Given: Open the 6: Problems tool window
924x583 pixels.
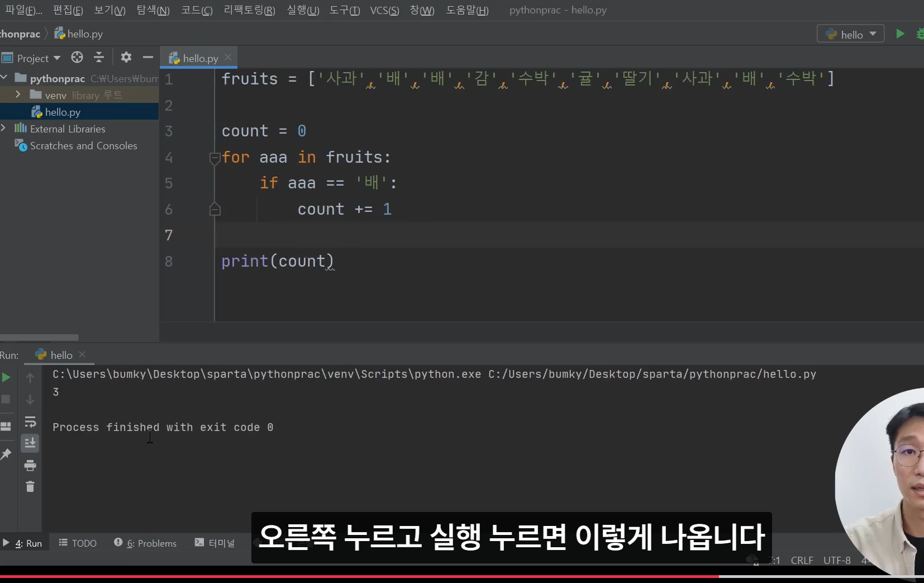Looking at the screenshot, I should (x=145, y=543).
